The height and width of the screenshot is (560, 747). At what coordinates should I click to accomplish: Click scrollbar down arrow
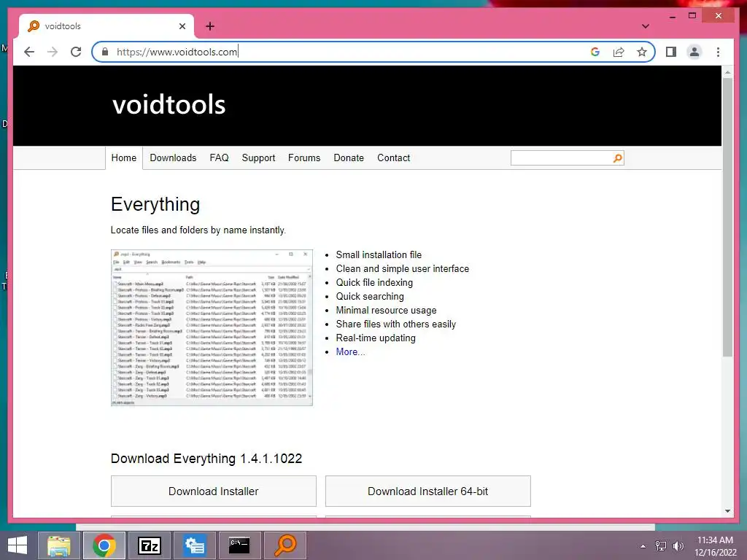(x=727, y=511)
